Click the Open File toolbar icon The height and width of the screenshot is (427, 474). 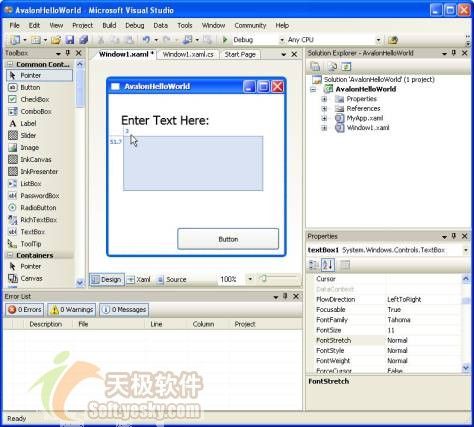pos(56,40)
